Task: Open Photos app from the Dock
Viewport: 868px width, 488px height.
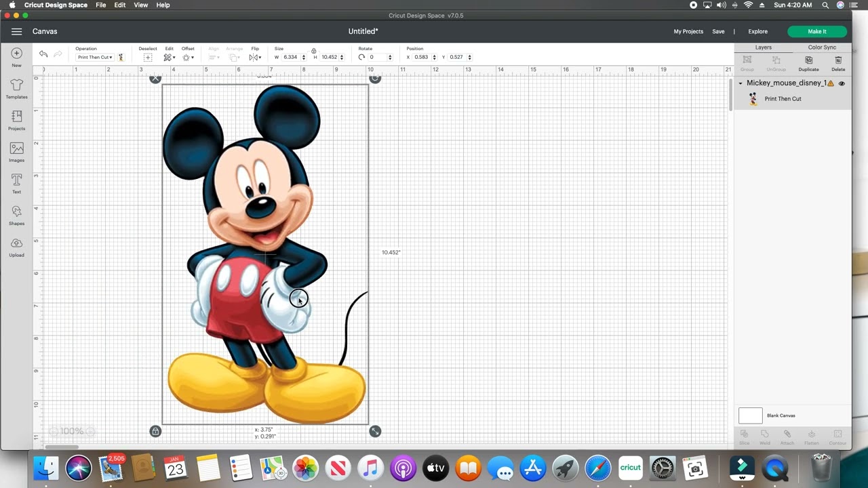Action: click(305, 468)
